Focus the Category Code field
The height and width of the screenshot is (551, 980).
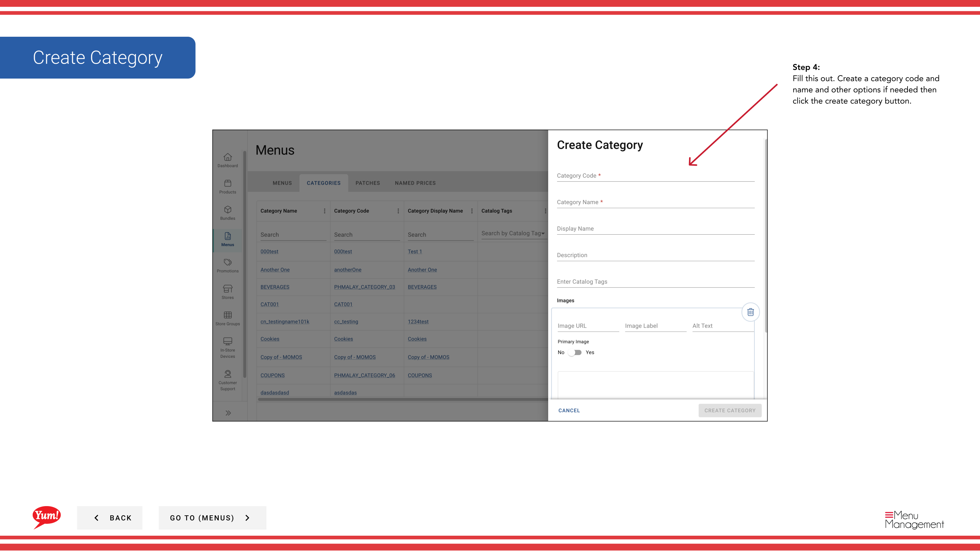tap(655, 176)
